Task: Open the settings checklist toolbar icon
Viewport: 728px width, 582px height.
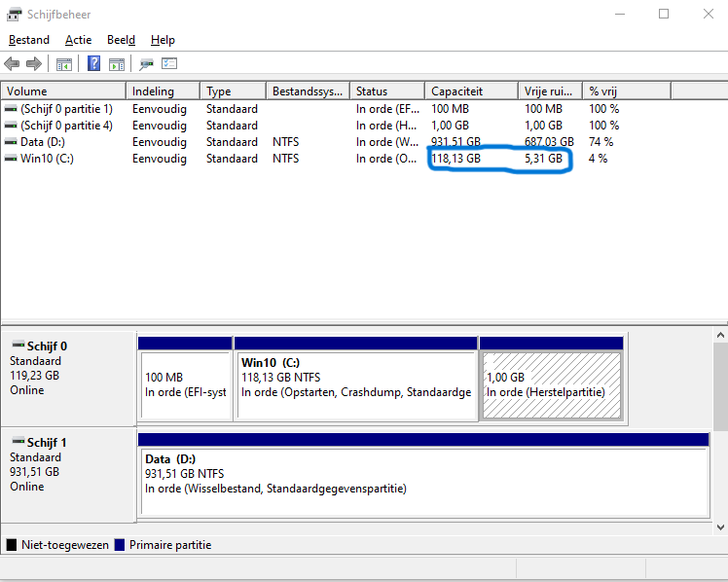Action: point(169,64)
